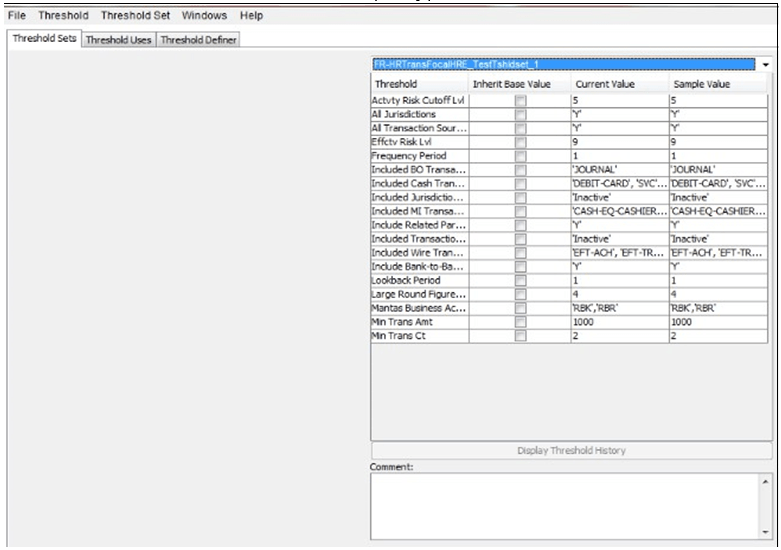
Task: Select Current Value 1000 for Min Trans Amt
Action: [x=620, y=322]
